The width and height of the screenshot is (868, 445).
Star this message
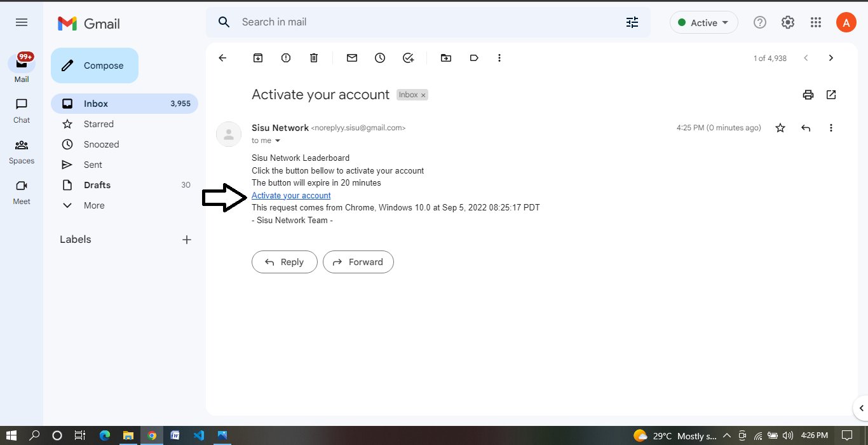[x=780, y=128]
